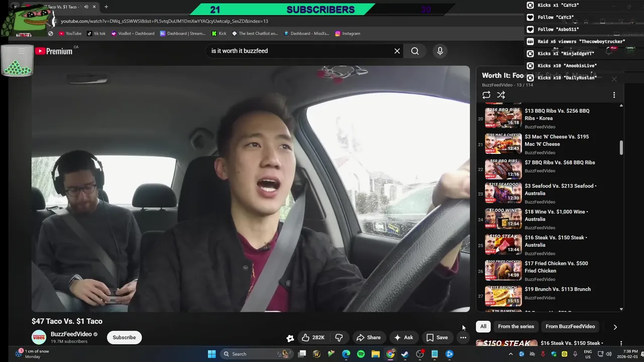Open Steam from taskbar
The height and width of the screenshot is (362, 644).
click(x=405, y=354)
